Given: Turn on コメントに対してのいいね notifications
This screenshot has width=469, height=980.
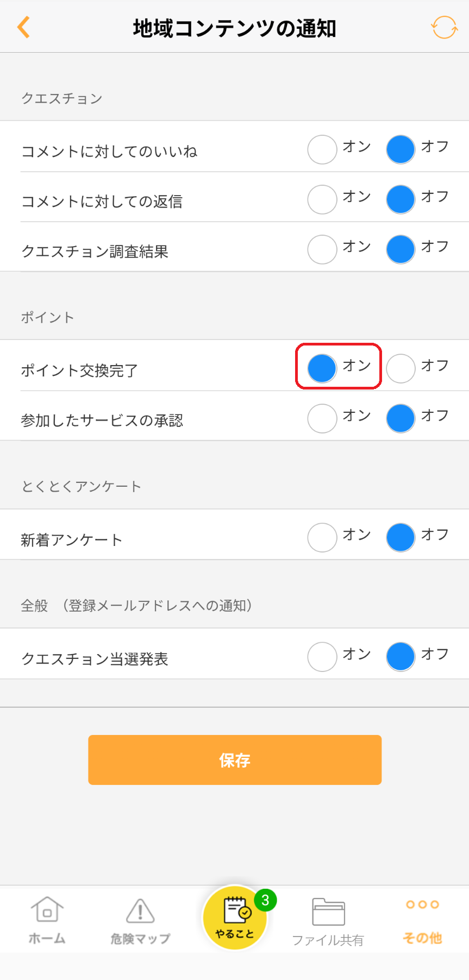Looking at the screenshot, I should pos(322,149).
